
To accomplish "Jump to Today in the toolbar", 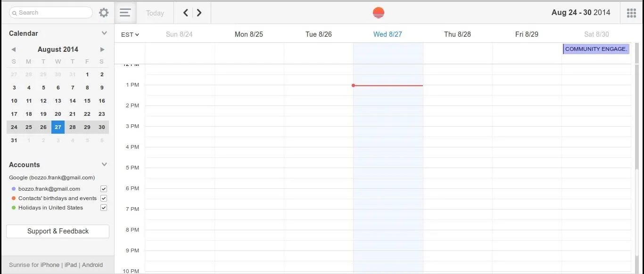I will tap(155, 13).
